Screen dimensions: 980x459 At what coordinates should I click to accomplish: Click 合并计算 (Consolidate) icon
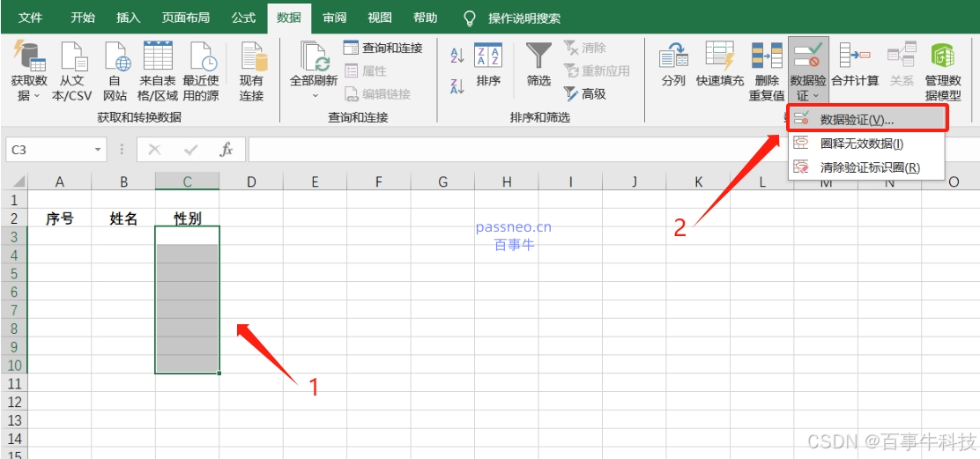click(854, 56)
